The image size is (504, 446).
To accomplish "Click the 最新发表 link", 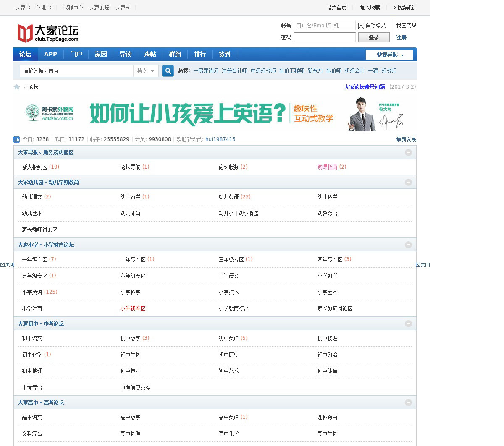I will [405, 139].
